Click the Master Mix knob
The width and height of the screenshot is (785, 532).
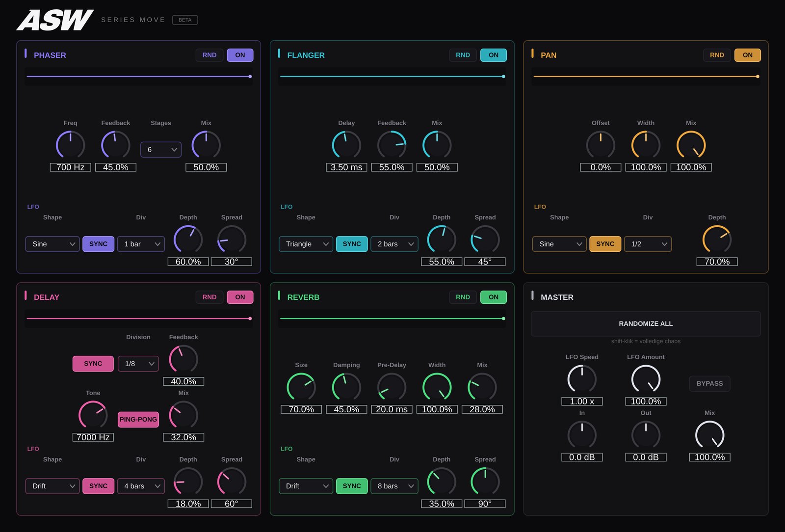[709, 435]
